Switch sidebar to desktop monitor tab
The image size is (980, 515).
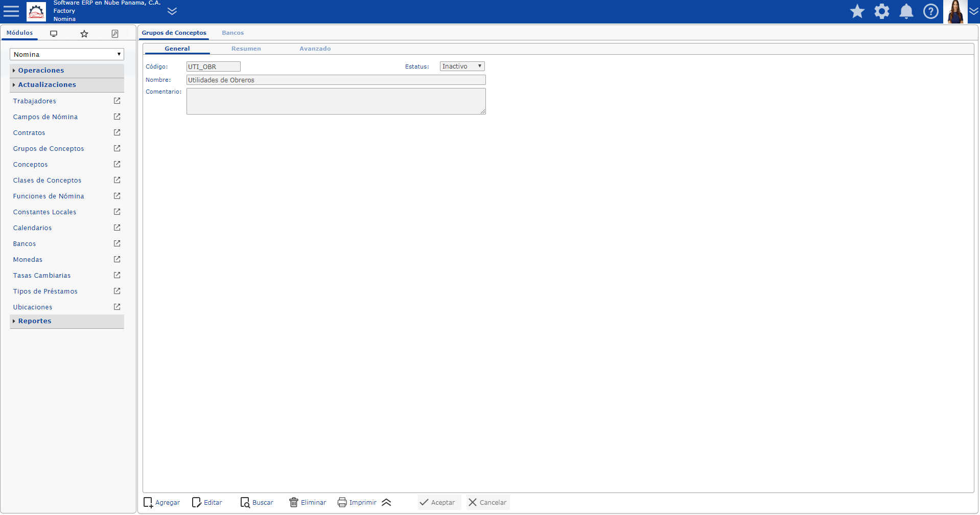54,34
